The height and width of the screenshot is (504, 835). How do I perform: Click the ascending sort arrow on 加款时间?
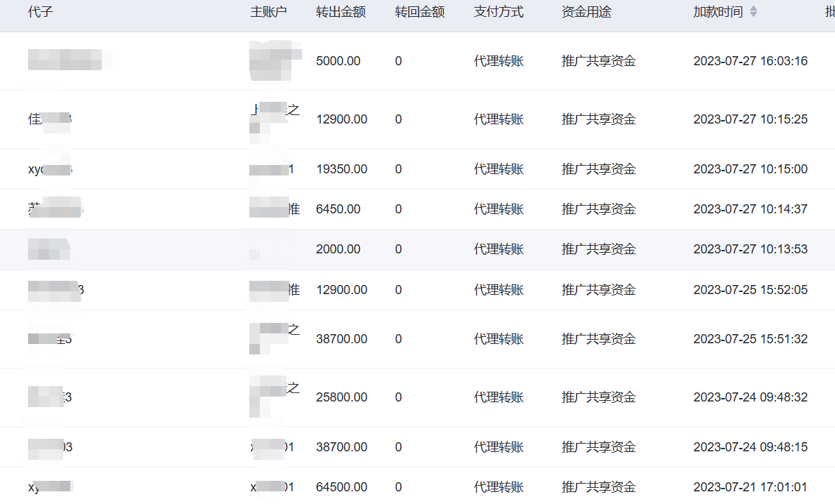coord(752,9)
